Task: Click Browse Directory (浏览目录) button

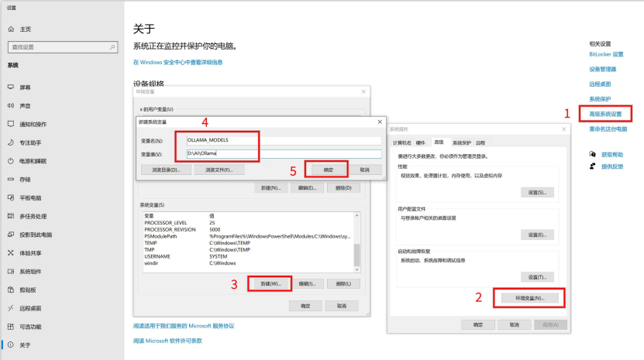Action: [166, 170]
